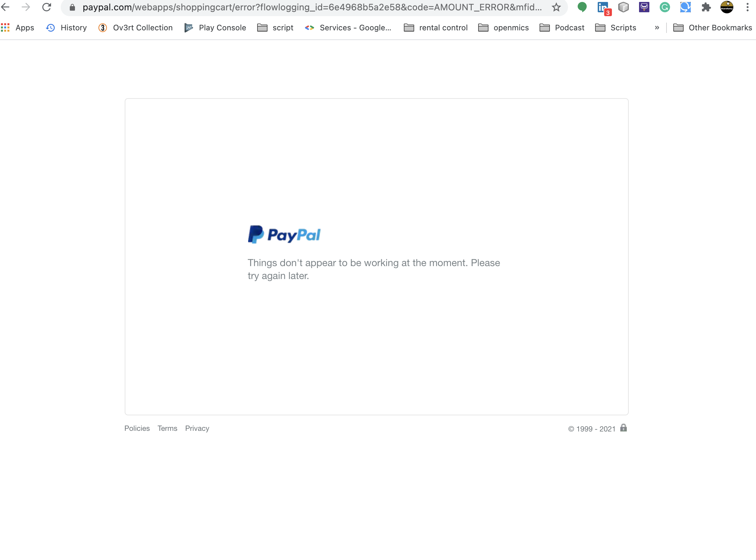Go back to the previous page
Screen dimensions: 756x560
(6, 7)
